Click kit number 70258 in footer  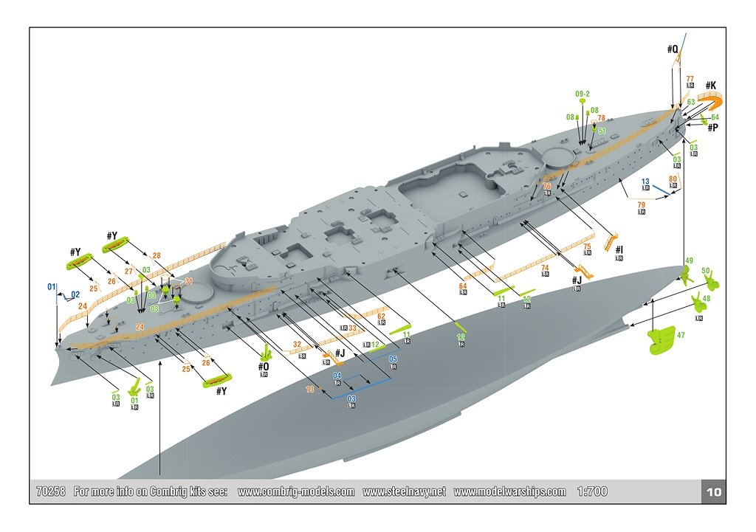coord(51,491)
